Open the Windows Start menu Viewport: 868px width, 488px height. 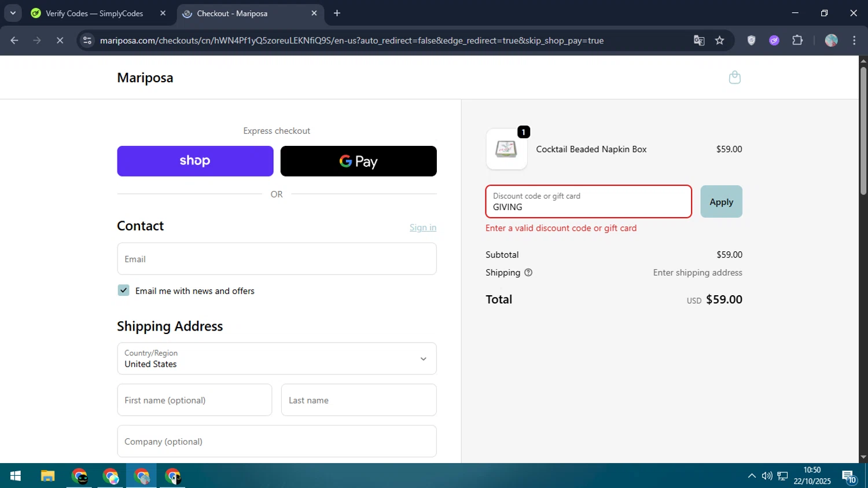(x=16, y=476)
